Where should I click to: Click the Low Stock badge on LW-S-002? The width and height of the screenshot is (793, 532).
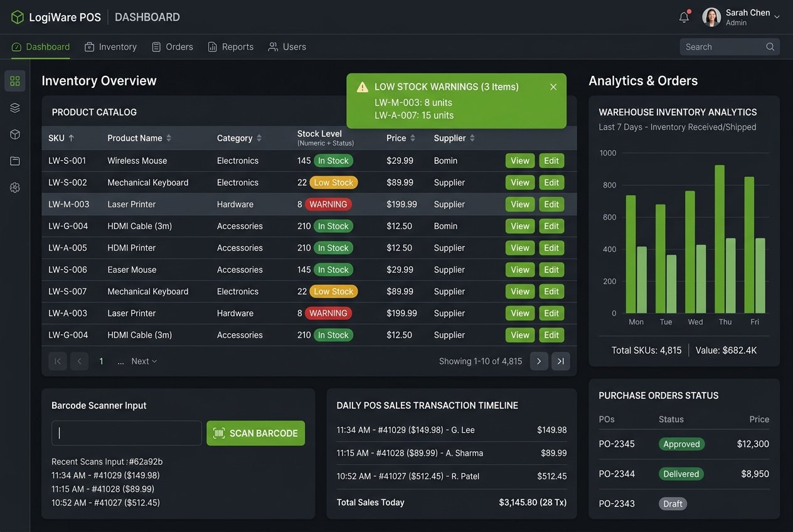click(x=334, y=183)
